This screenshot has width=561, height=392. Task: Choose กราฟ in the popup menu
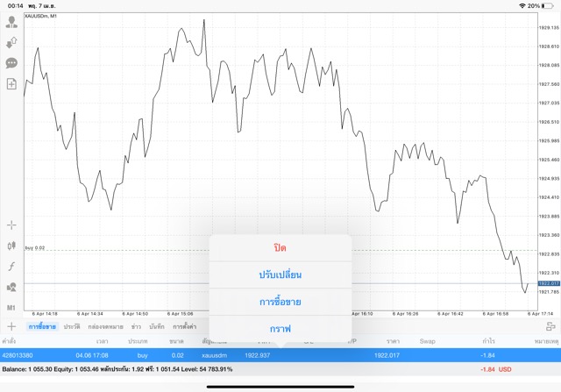click(x=280, y=328)
